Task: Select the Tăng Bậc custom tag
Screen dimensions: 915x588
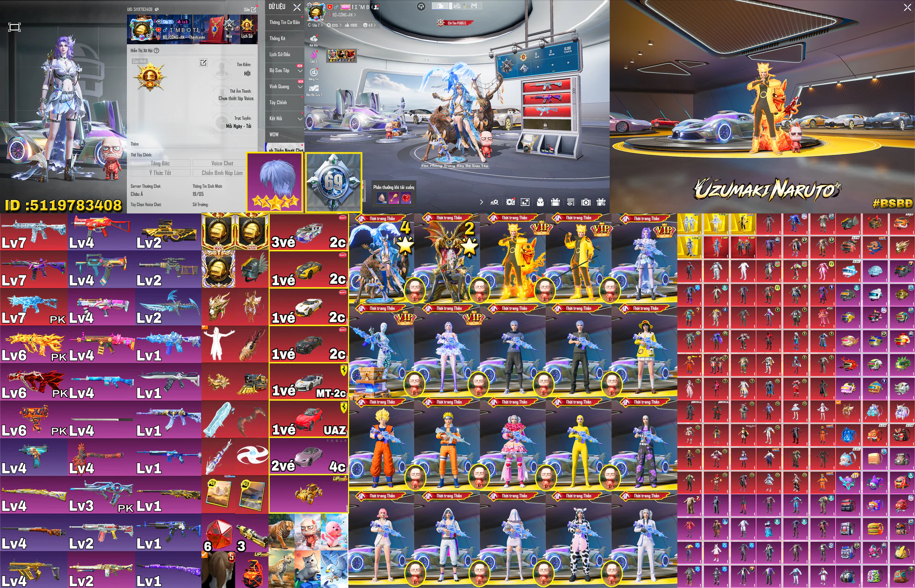Action: (160, 163)
